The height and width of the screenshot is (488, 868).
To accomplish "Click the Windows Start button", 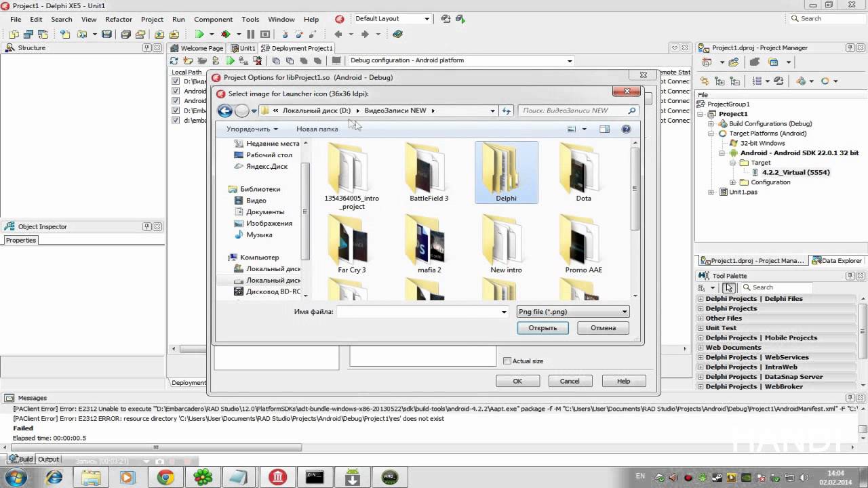I will (x=15, y=477).
